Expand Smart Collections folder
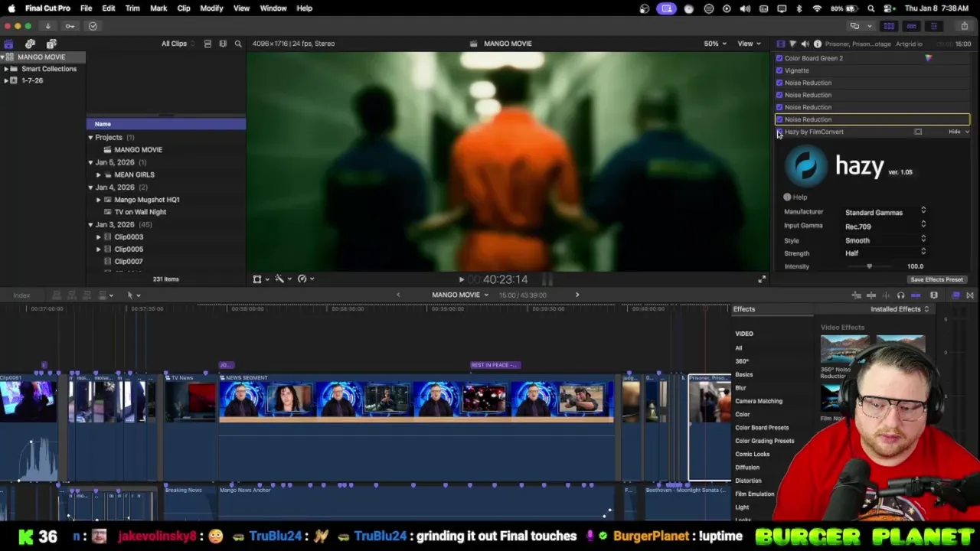 click(6, 69)
